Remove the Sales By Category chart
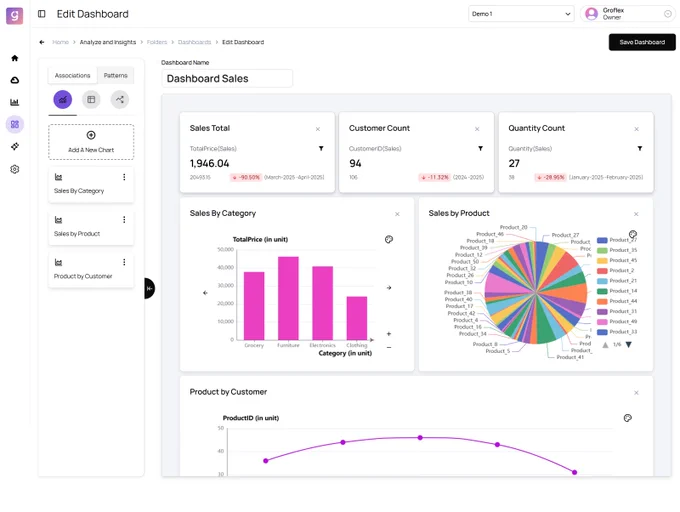 click(x=397, y=214)
